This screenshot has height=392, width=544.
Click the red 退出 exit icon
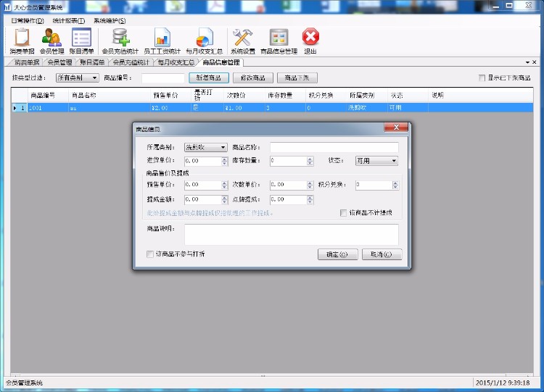[x=310, y=41]
